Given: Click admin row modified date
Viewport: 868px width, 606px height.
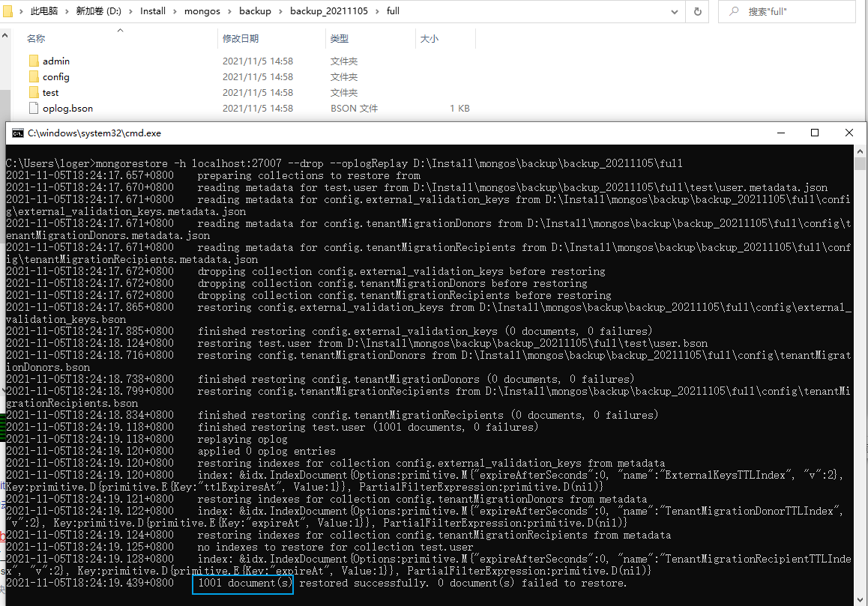Looking at the screenshot, I should point(258,61).
